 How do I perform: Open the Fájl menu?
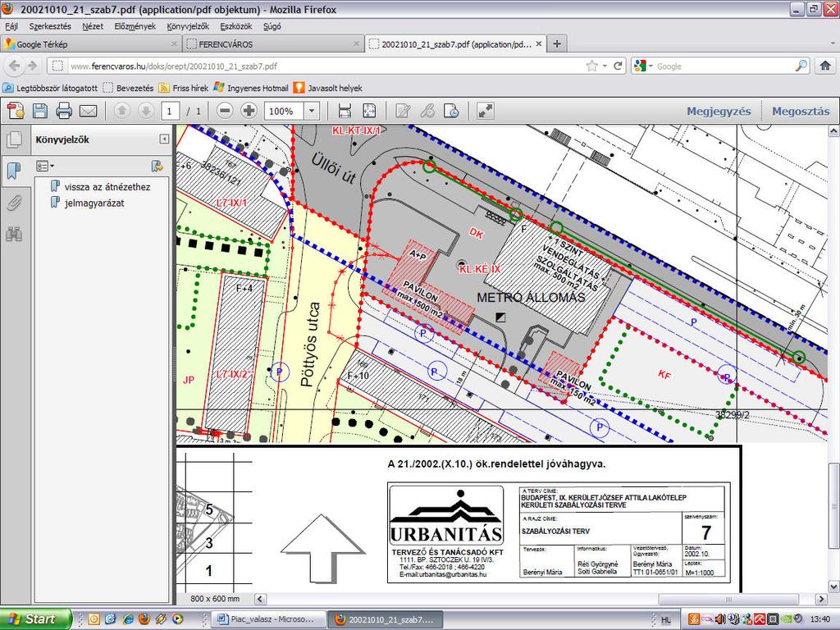click(11, 26)
